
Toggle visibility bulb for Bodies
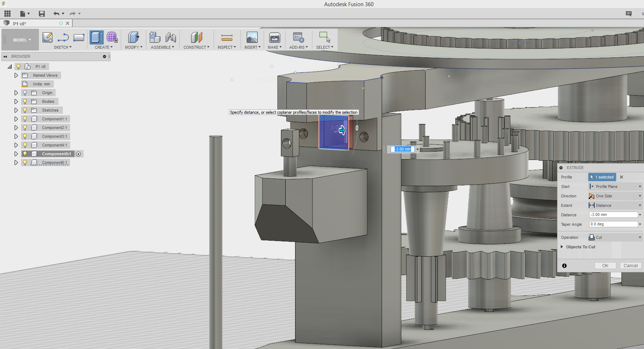tap(25, 101)
